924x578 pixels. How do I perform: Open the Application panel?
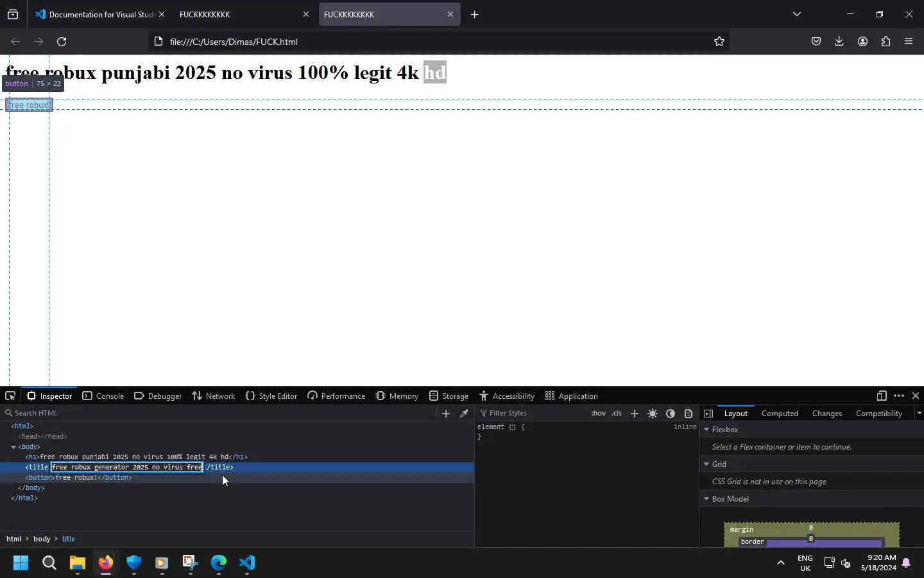pyautogui.click(x=572, y=396)
